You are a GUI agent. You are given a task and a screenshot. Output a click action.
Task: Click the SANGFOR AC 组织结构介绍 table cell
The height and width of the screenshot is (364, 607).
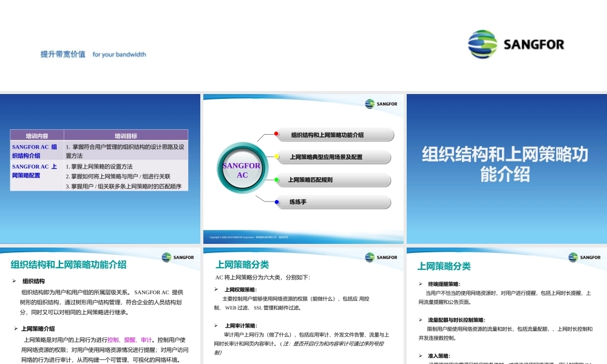click(x=37, y=151)
